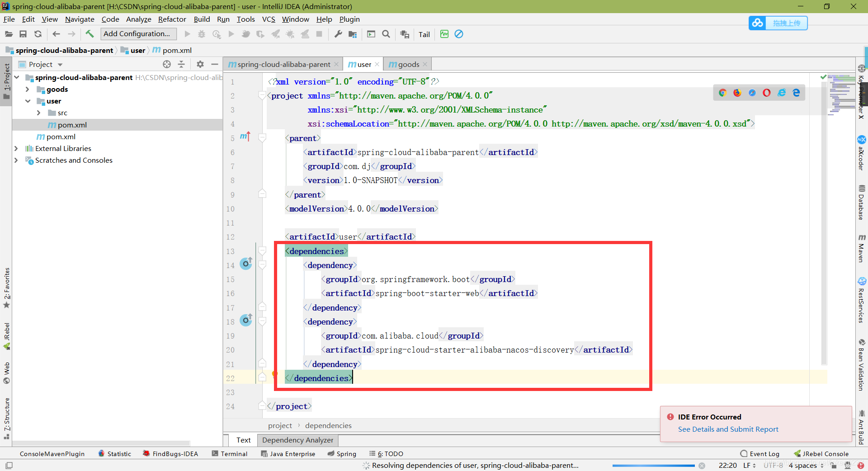Navigate forward with the right arrow icon
Screen dimensions: 868x471
pos(71,34)
